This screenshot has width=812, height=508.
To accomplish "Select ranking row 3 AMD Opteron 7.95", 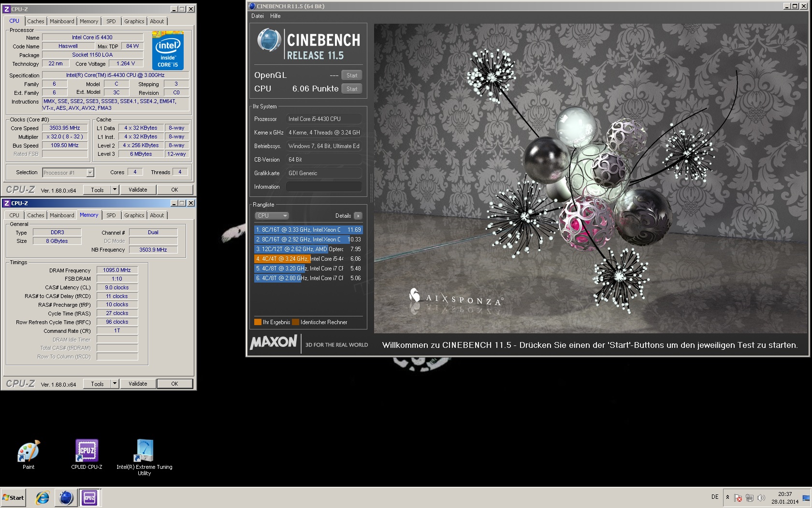I will [x=308, y=249].
